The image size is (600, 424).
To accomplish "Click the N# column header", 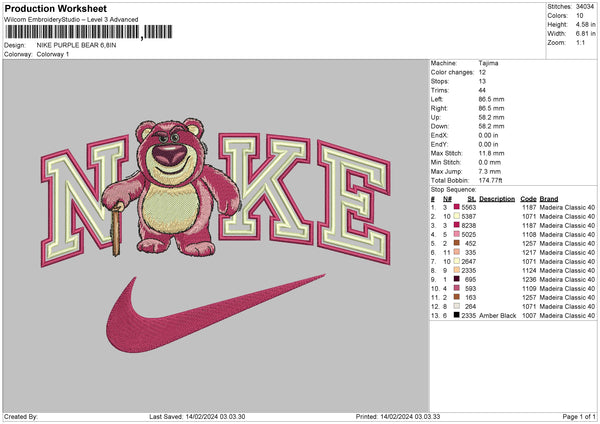I will point(447,199).
